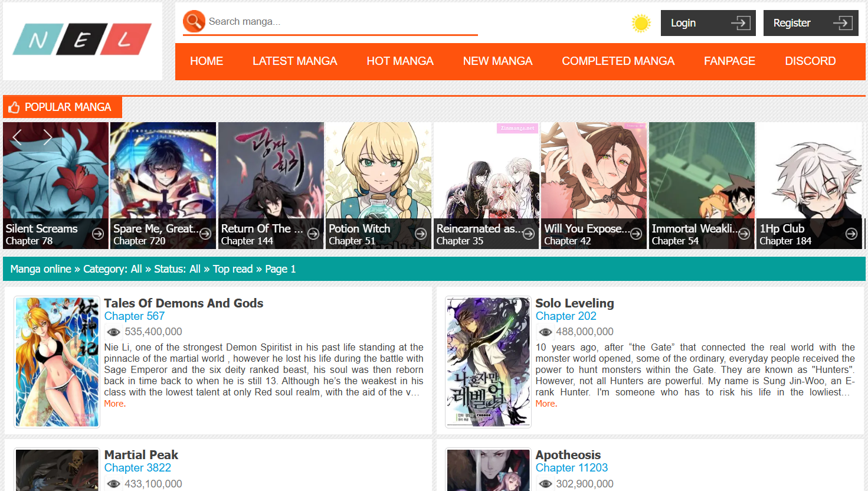The height and width of the screenshot is (491, 868).
Task: Click the arrow icon on Immortal Weakling card
Action: click(x=744, y=234)
